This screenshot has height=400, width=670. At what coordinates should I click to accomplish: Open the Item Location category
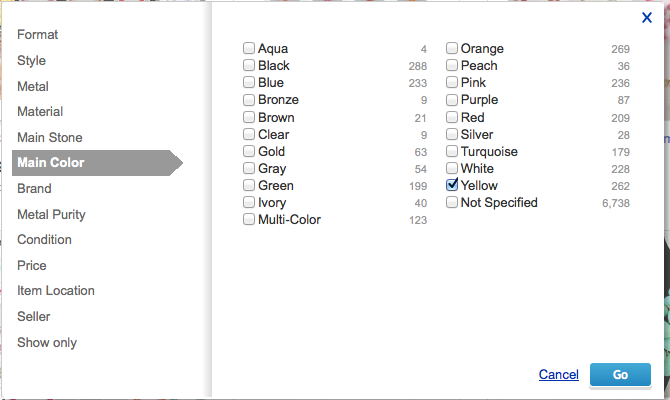56,291
